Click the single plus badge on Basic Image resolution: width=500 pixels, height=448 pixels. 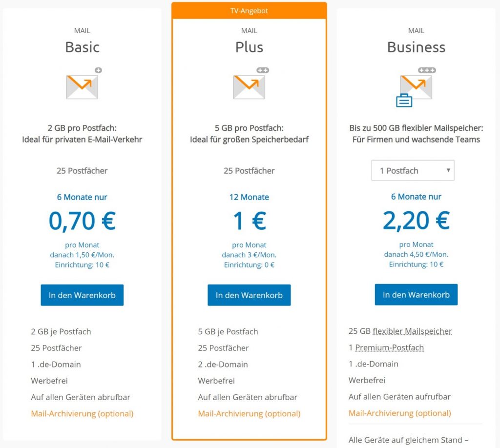[98, 70]
